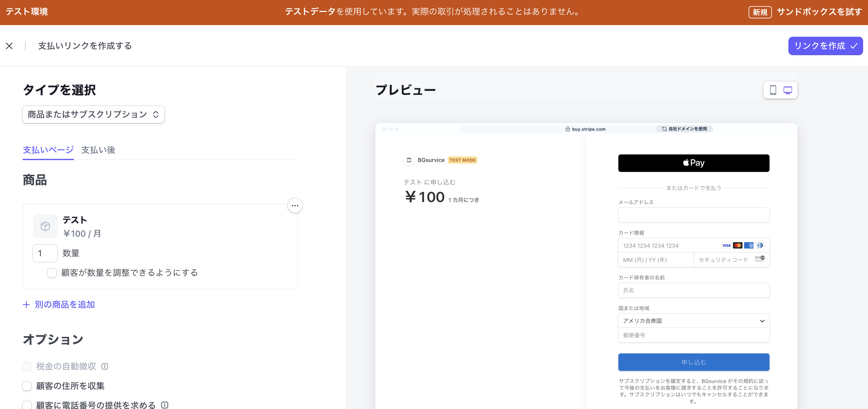This screenshot has width=868, height=409.
Task: Open the 商品またはサブスクリプション type dropdown
Action: 93,114
